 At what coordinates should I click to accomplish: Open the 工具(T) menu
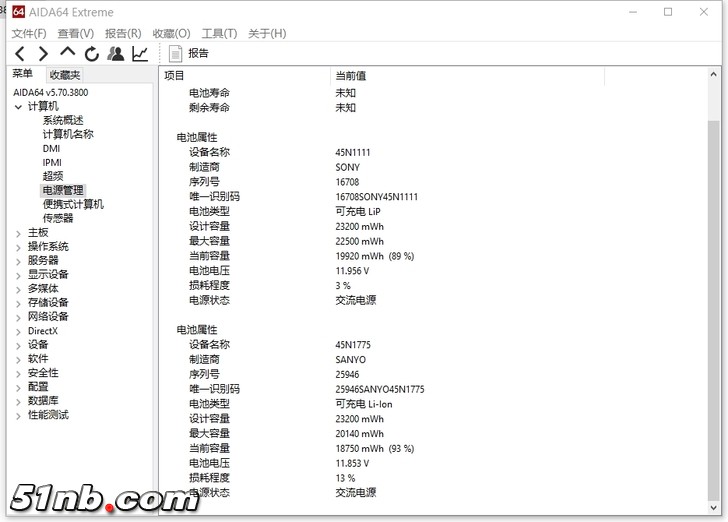tap(219, 33)
